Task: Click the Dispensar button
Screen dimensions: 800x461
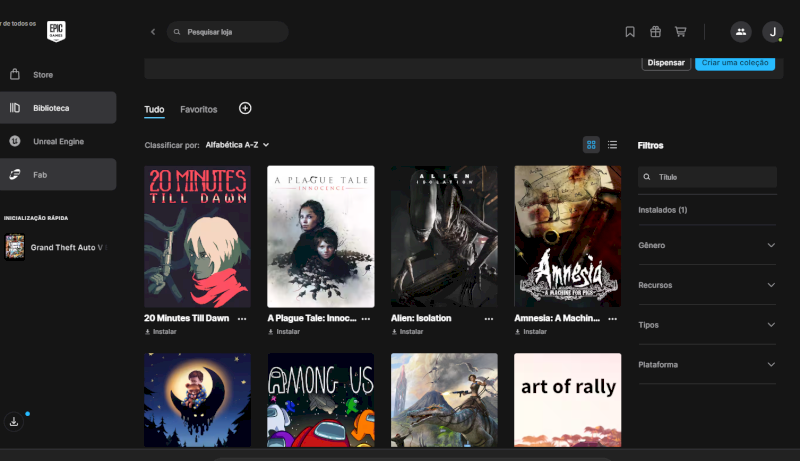Action: [x=666, y=63]
